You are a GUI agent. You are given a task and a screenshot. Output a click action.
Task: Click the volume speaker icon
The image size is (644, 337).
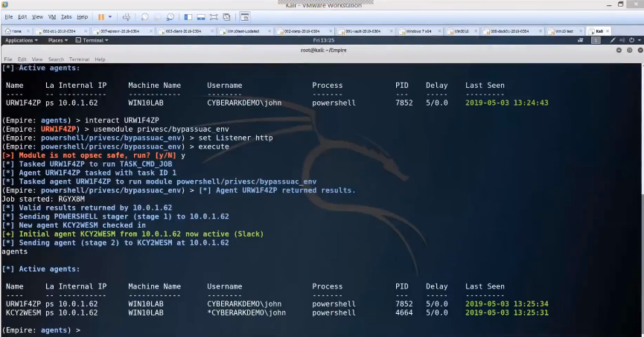tap(622, 40)
